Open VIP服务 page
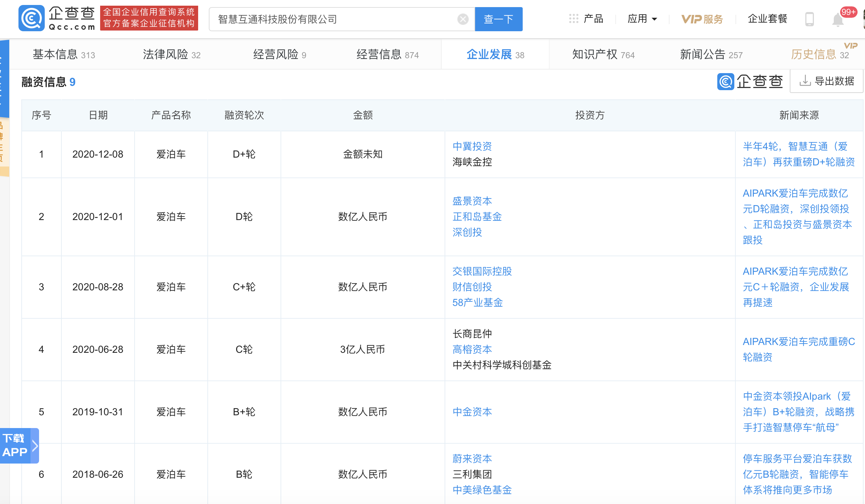Viewport: 865px width, 504px height. click(x=702, y=19)
